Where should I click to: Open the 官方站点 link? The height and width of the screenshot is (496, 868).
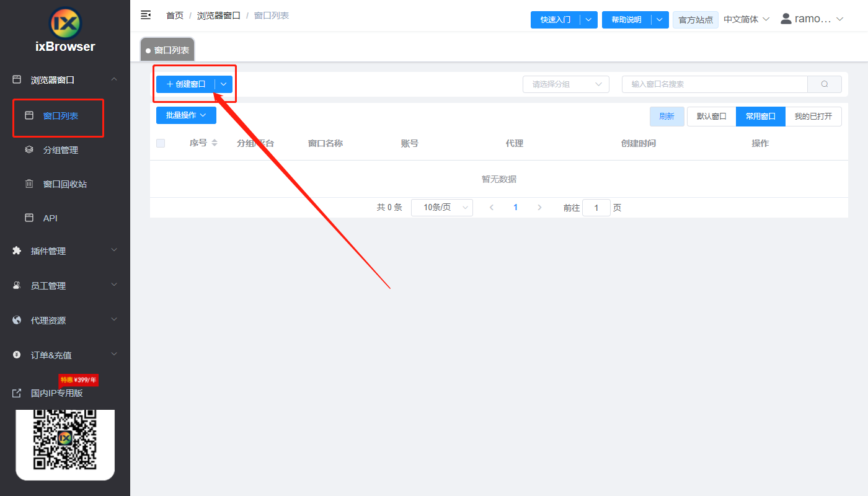(695, 19)
